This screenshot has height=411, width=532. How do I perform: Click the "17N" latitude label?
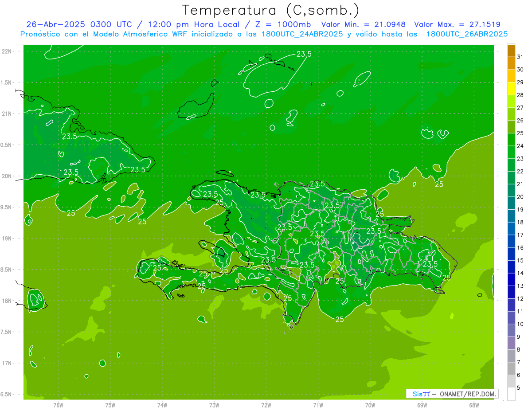(7, 363)
